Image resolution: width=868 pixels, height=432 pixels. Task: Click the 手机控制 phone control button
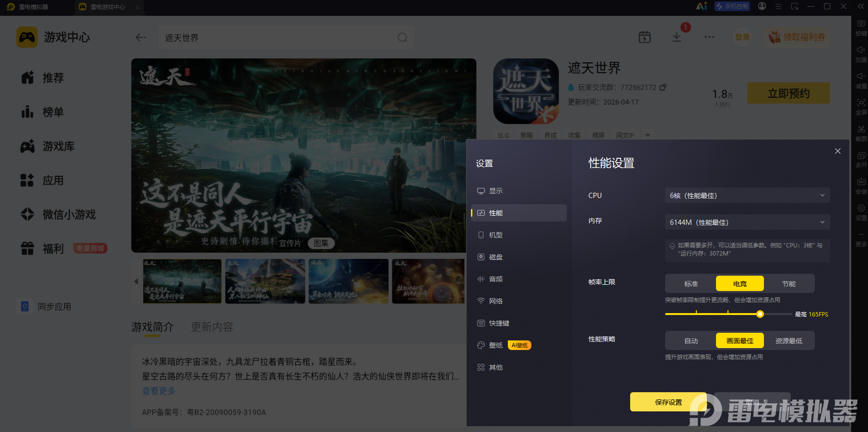732,6
